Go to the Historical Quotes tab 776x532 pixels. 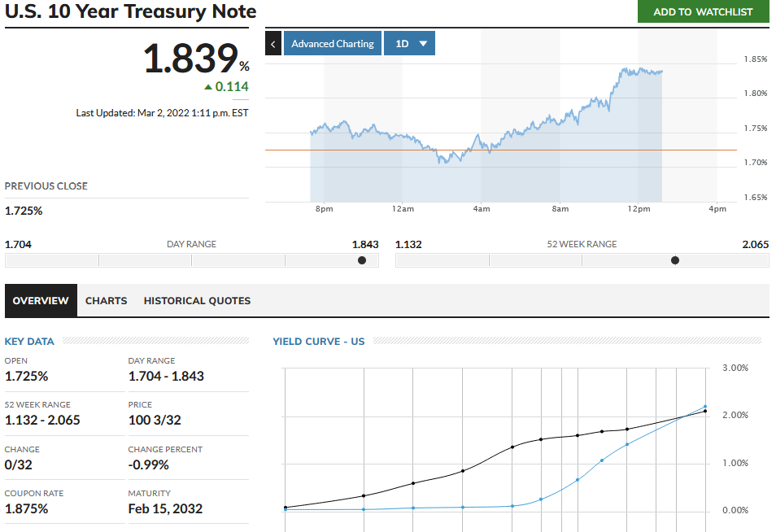(x=197, y=300)
